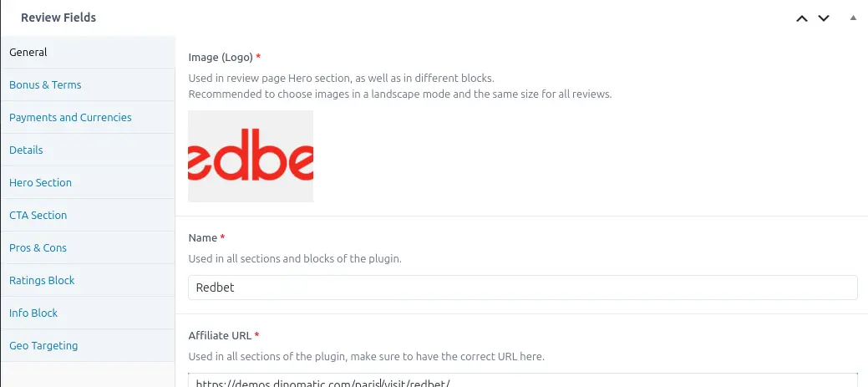Go to the Details tab
868x387 pixels.
click(26, 150)
